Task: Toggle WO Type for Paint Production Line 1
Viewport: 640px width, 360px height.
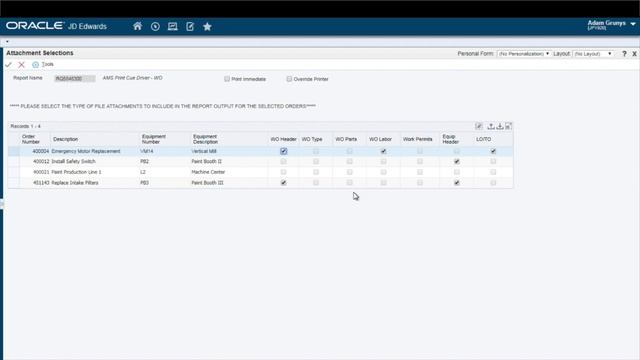Action: (x=316, y=172)
